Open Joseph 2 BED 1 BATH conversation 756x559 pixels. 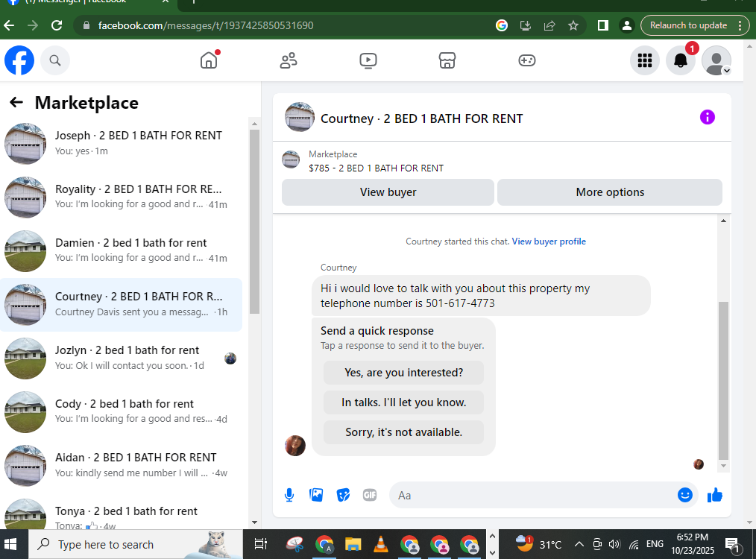point(121,143)
